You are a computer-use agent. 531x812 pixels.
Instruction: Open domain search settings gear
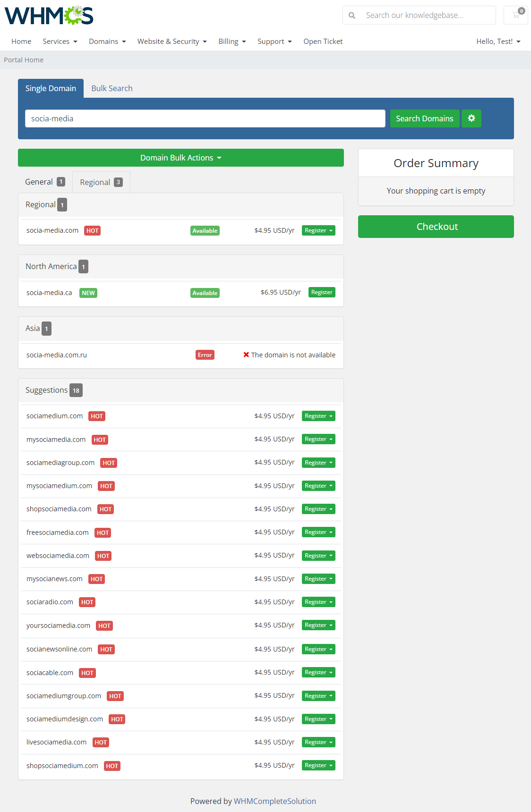tap(471, 118)
